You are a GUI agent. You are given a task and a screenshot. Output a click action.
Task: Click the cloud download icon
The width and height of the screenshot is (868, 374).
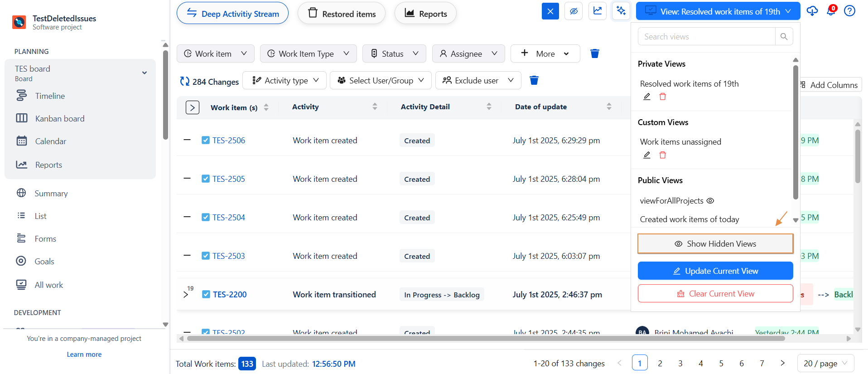[812, 11]
